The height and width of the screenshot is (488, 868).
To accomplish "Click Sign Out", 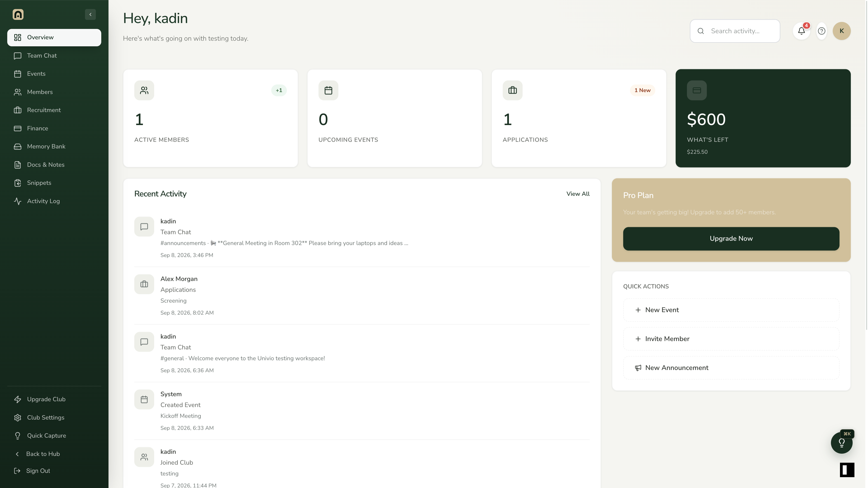I will 54,471.
